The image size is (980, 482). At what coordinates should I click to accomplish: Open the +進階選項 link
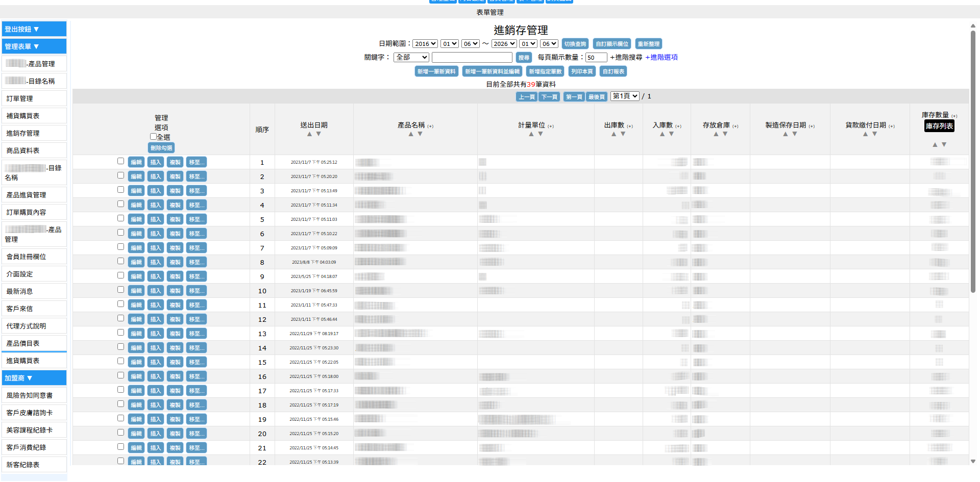click(x=661, y=57)
